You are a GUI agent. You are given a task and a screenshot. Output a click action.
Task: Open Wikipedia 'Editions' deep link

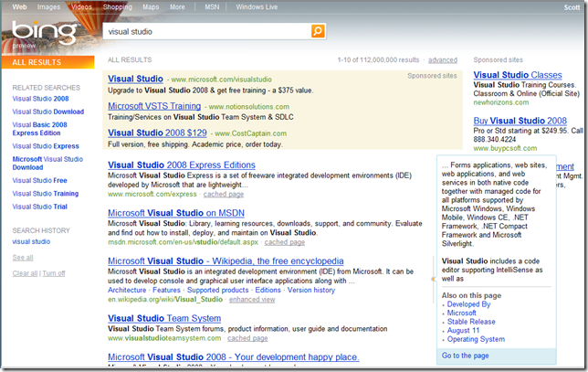(x=268, y=290)
